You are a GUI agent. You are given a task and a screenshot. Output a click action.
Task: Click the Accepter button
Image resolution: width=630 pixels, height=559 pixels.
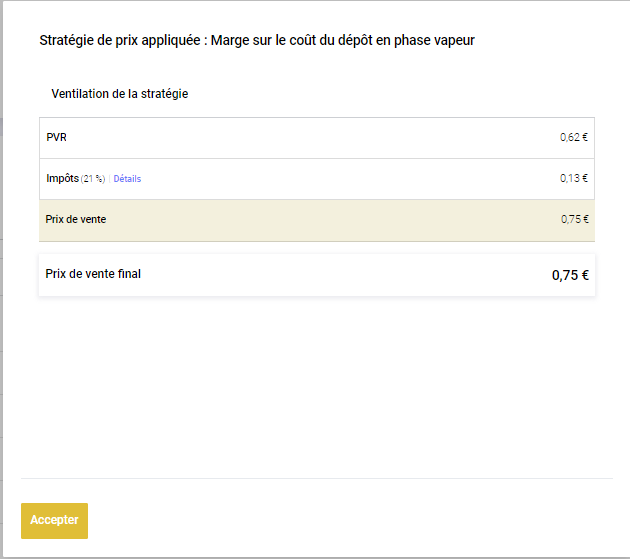(54, 520)
